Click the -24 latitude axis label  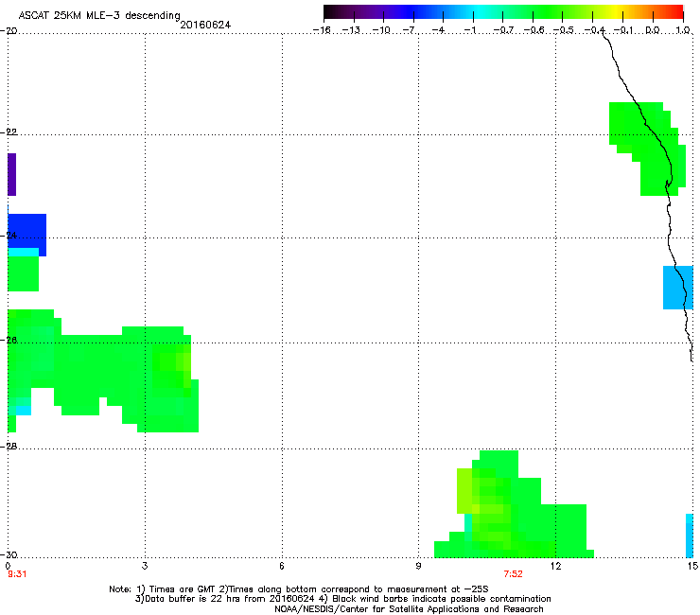click(9, 236)
